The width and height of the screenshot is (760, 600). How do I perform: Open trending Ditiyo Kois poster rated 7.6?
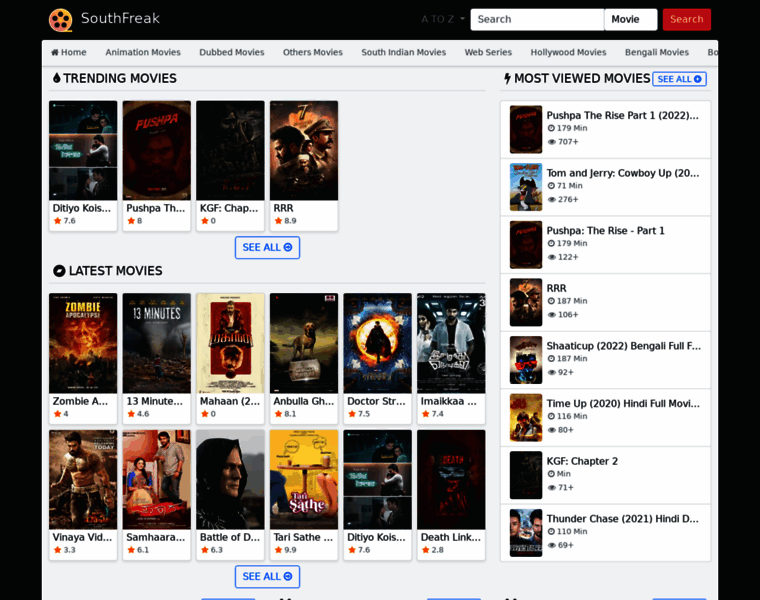(83, 151)
